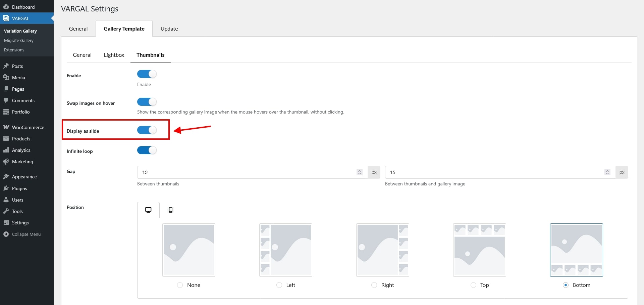Open the Products menu label
The image size is (644, 305).
click(21, 139)
